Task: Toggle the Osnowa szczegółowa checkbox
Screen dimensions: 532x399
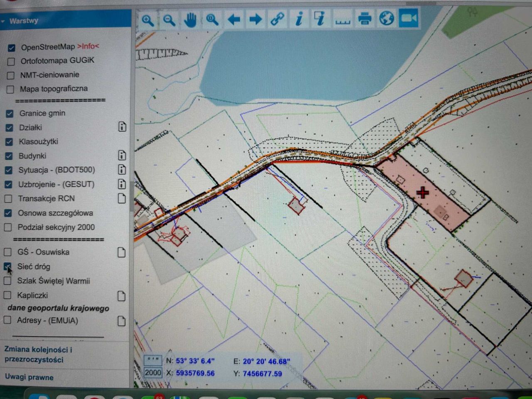Action: [x=8, y=213]
